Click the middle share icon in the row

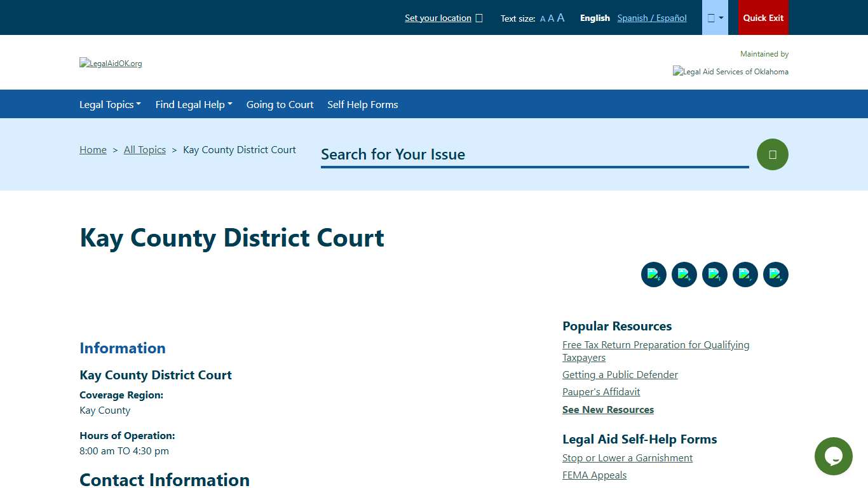pos(714,274)
